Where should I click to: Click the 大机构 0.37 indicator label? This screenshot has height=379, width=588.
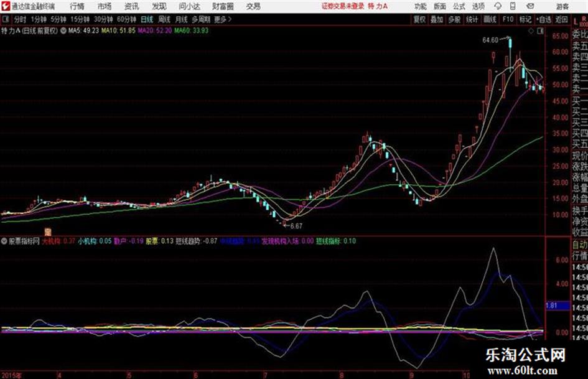tap(58, 241)
